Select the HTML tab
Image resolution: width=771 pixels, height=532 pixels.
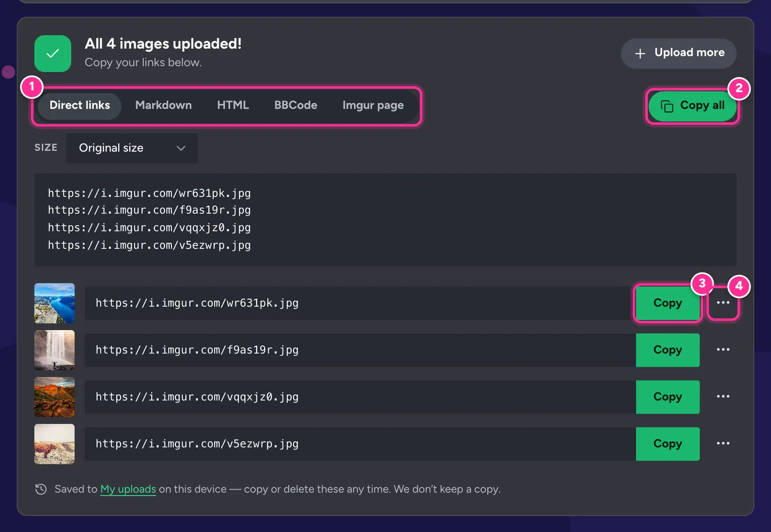pos(233,105)
